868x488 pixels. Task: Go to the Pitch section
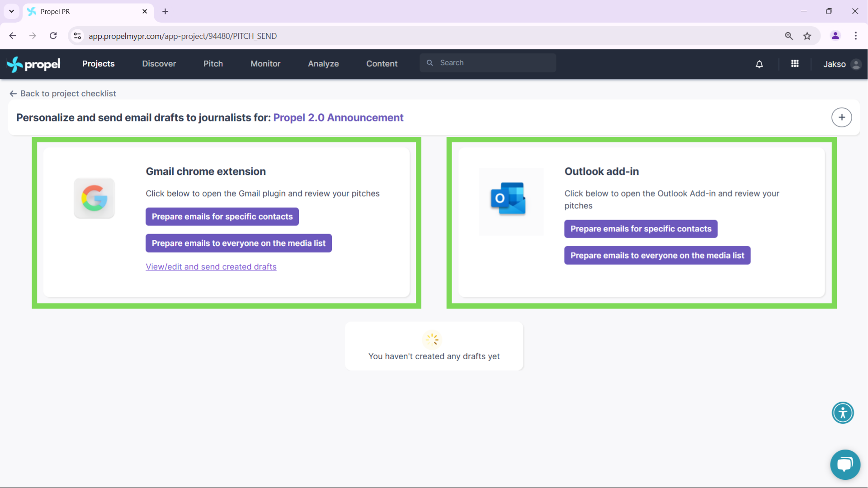[213, 64]
